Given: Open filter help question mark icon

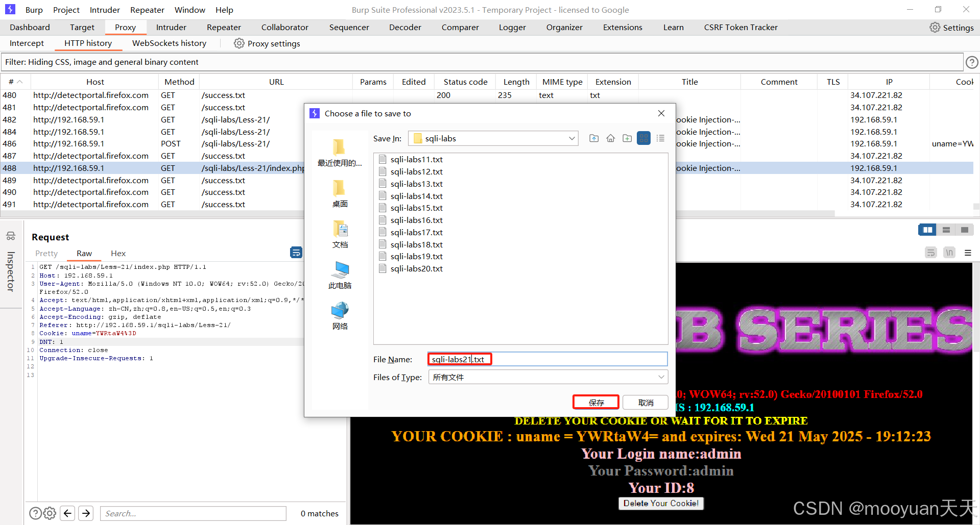Looking at the screenshot, I should coord(972,62).
